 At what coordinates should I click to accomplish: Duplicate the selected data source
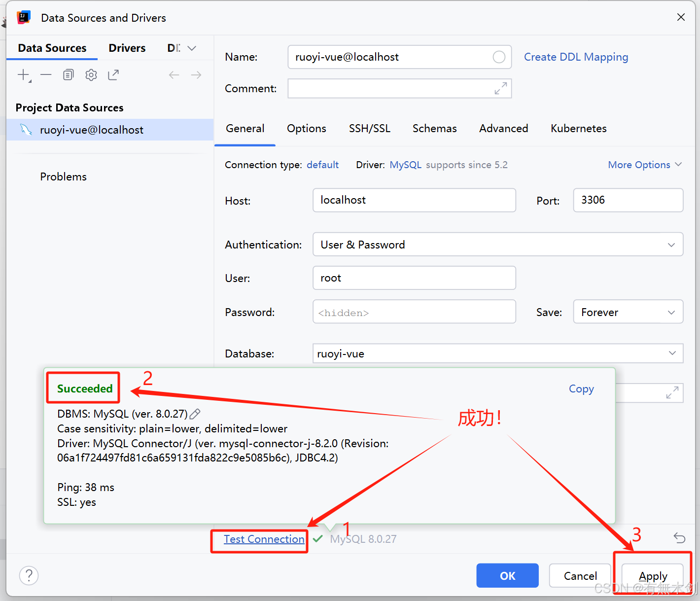click(x=69, y=75)
